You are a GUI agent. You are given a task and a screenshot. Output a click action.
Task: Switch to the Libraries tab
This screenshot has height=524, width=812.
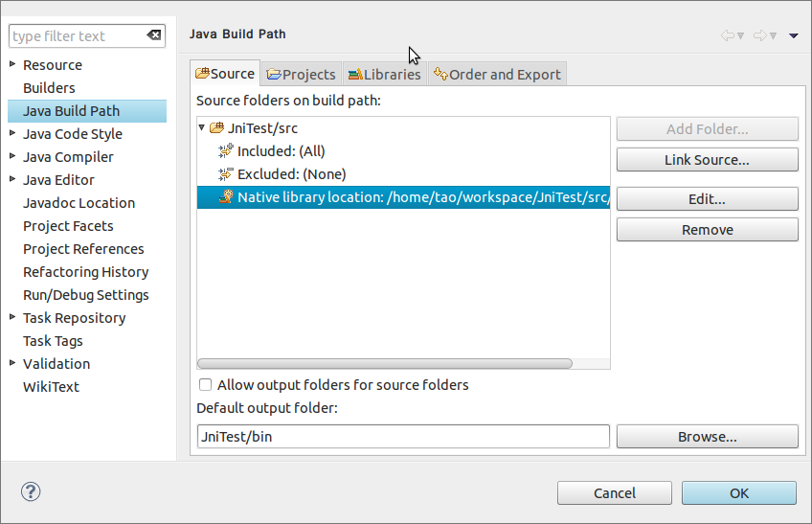384,74
